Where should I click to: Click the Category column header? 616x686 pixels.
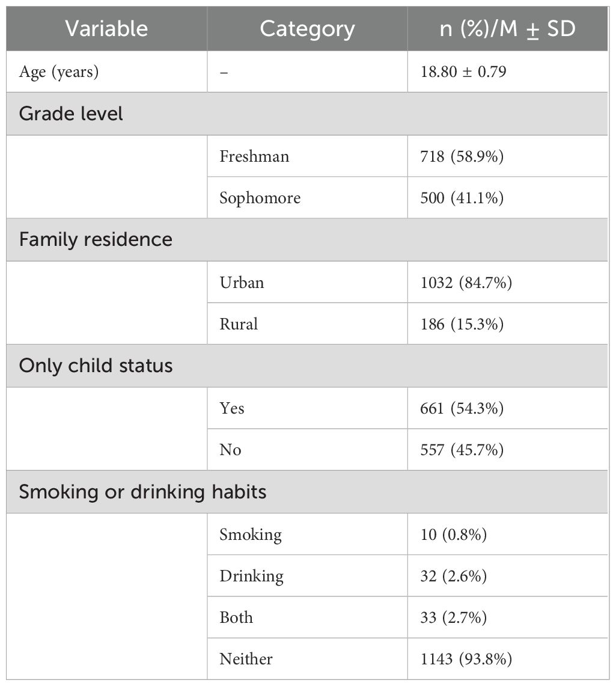(x=307, y=29)
